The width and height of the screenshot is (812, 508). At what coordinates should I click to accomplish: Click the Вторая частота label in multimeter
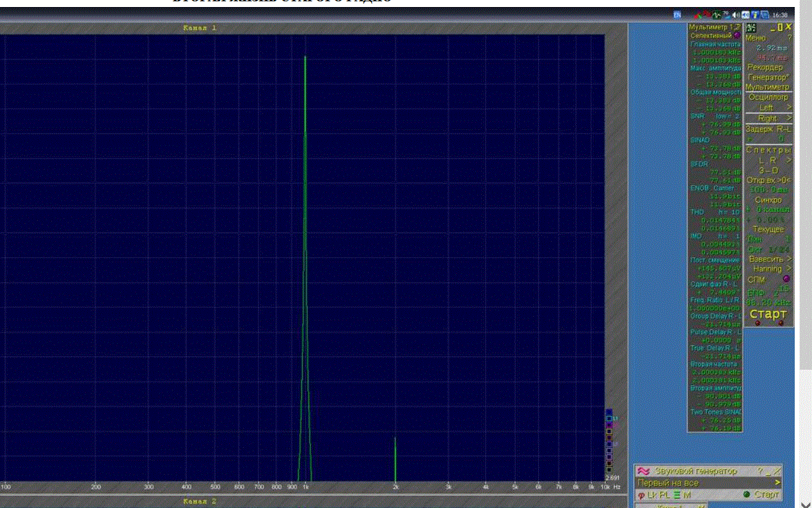click(714, 363)
